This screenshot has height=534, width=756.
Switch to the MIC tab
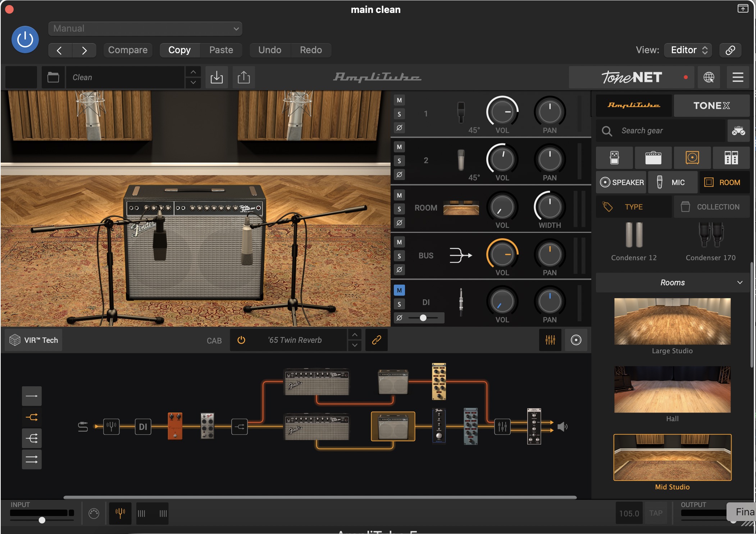pyautogui.click(x=673, y=183)
